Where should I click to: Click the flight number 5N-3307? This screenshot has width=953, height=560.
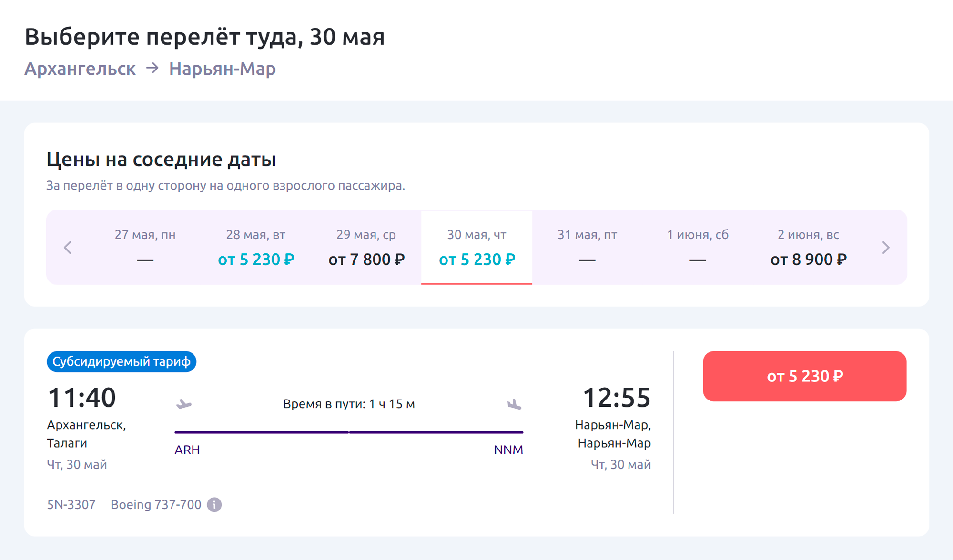pyautogui.click(x=71, y=504)
